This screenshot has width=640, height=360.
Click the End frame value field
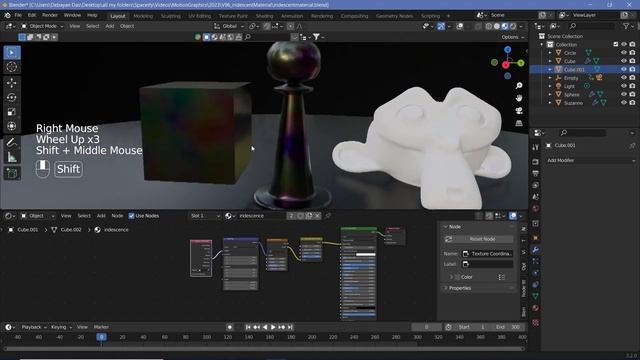[x=509, y=327]
